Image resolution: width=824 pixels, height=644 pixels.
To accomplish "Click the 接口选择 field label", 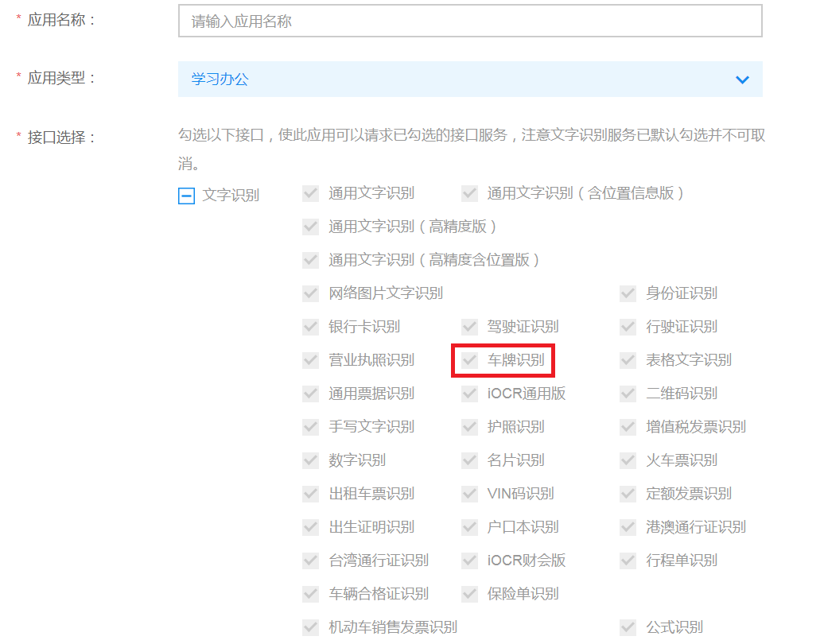I will coord(61,138).
